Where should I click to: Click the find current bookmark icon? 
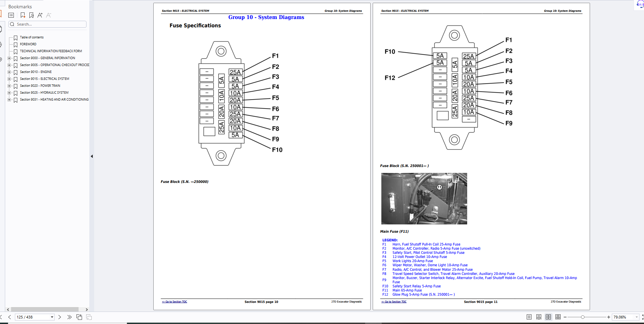31,15
